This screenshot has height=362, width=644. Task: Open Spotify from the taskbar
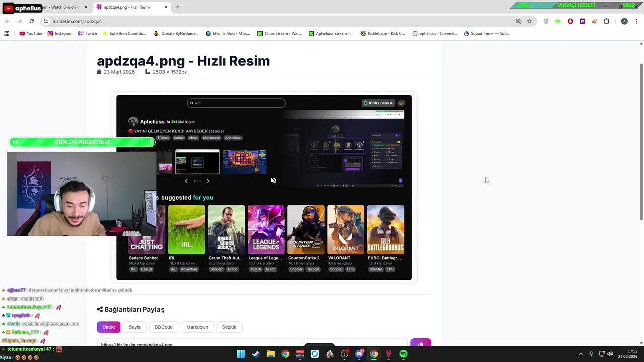404,354
